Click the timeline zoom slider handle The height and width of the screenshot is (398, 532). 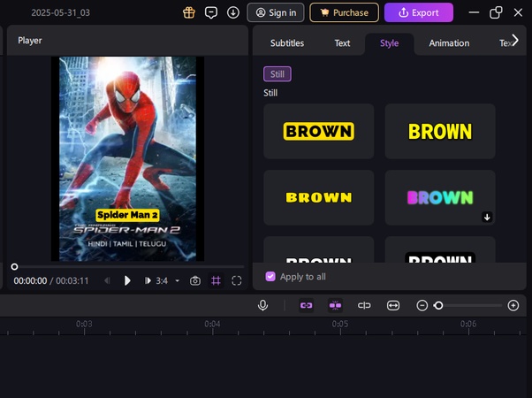click(x=438, y=305)
